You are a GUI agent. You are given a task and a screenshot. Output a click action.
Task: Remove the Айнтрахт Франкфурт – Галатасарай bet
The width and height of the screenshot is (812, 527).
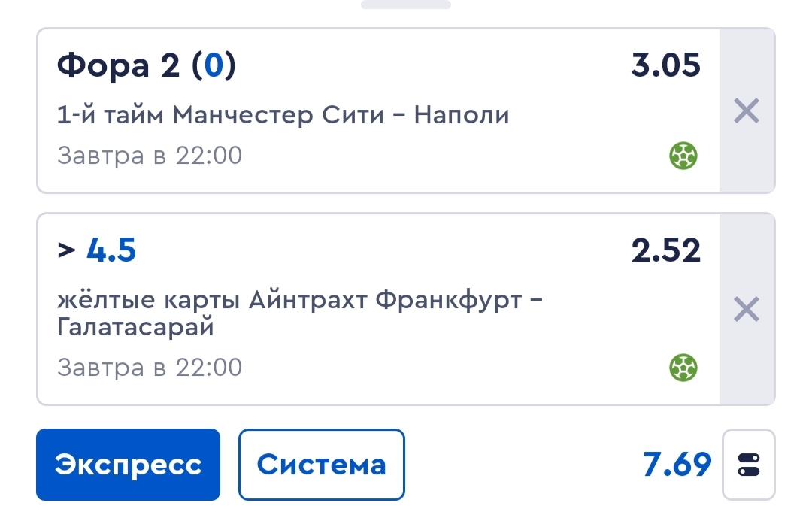click(x=747, y=309)
